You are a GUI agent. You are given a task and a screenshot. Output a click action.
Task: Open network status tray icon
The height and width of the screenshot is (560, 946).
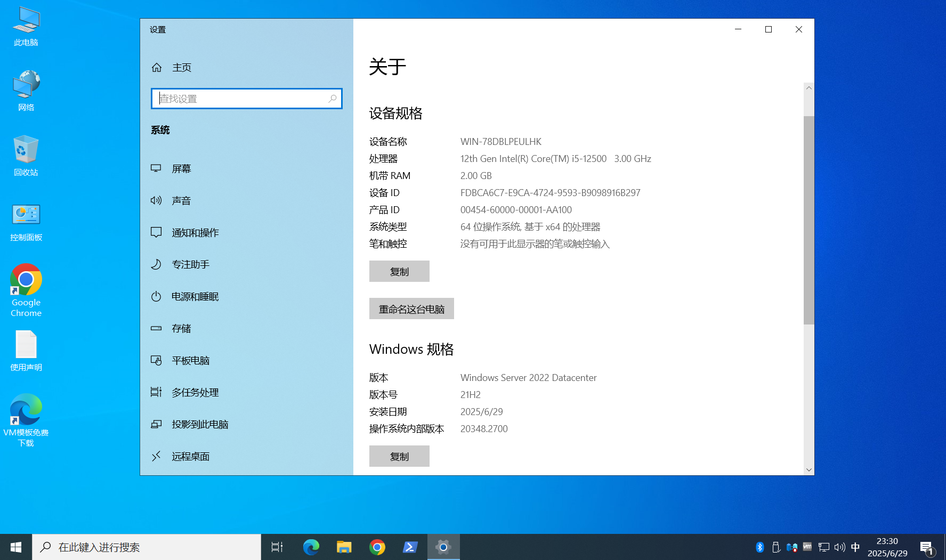(x=824, y=547)
